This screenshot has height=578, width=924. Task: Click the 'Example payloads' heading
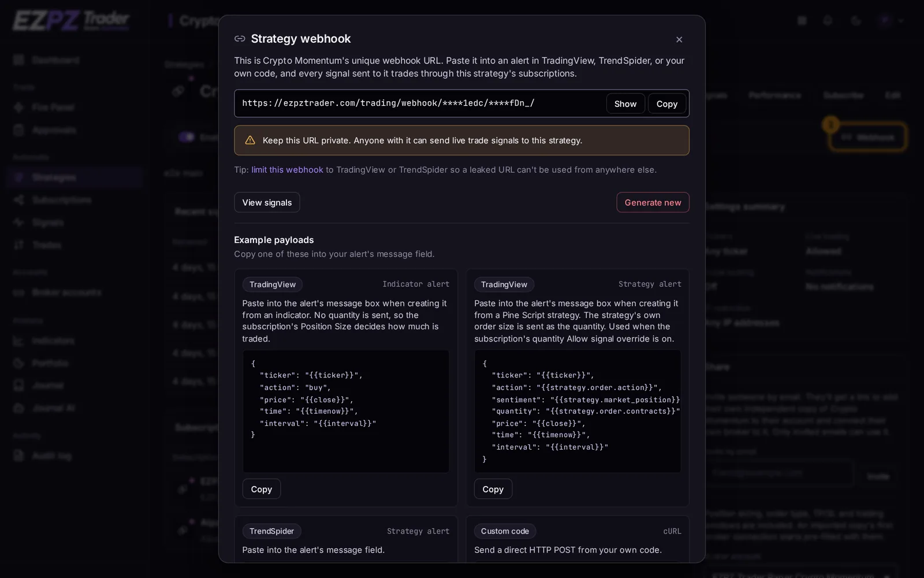coord(274,240)
